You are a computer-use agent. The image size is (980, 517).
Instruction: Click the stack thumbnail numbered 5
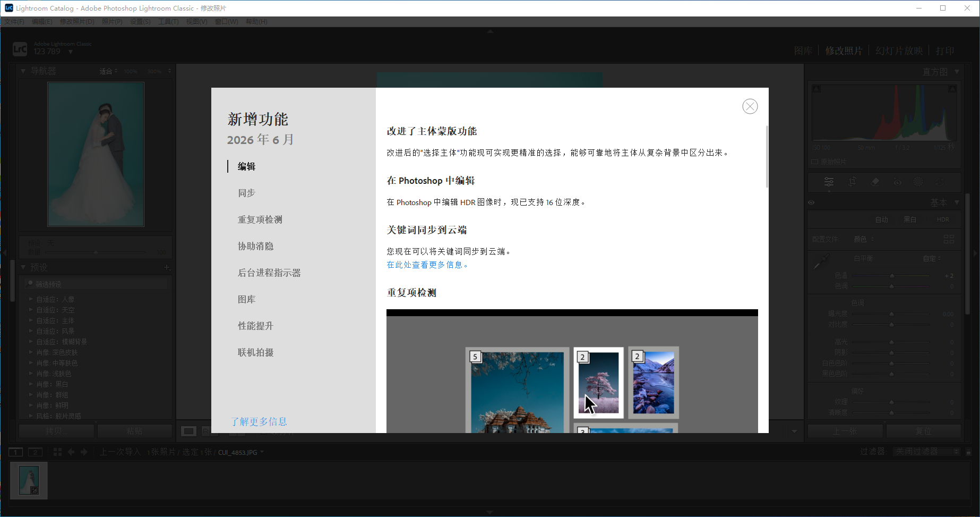click(517, 391)
